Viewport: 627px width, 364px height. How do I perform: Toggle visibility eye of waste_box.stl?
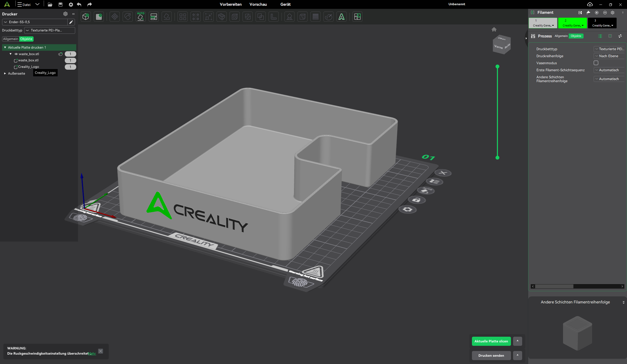[x=16, y=54]
